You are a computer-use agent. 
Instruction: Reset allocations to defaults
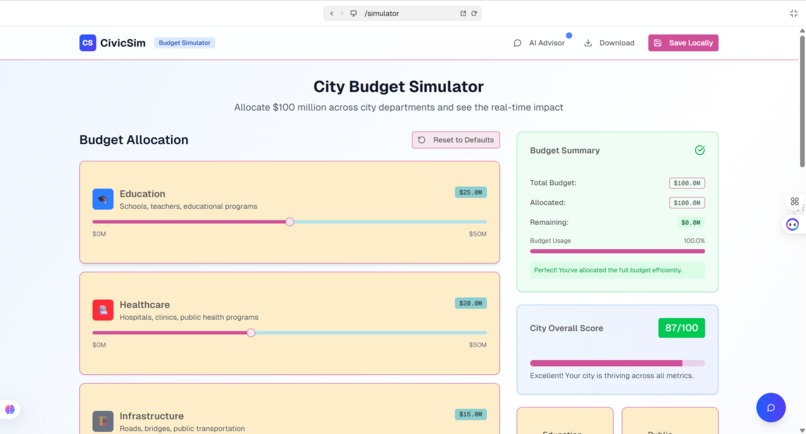coord(455,140)
